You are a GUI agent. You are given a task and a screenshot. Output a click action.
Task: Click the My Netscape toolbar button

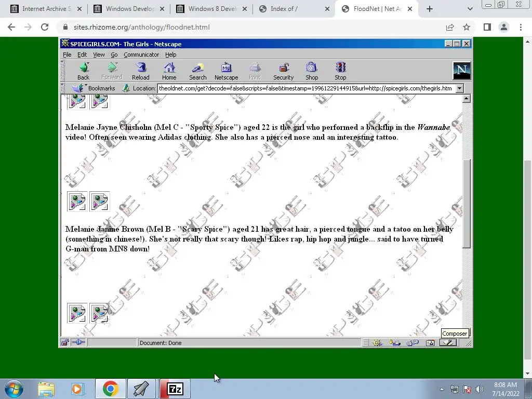(x=227, y=71)
